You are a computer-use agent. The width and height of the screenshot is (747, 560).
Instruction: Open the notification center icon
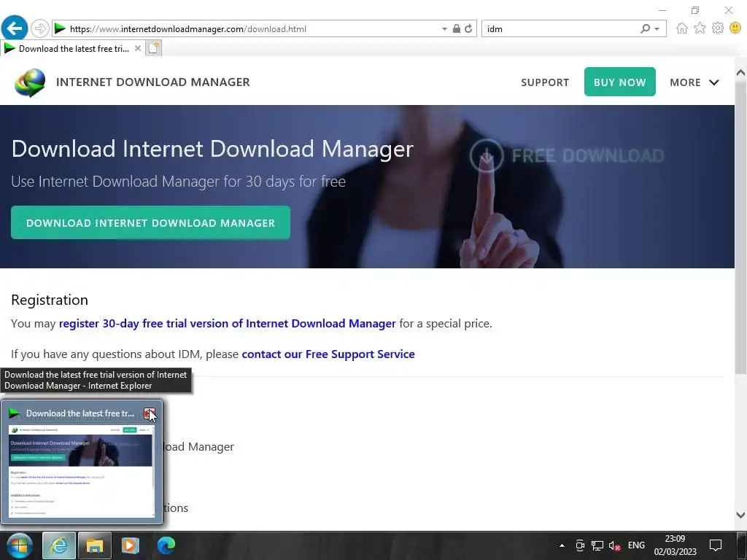pos(715,545)
